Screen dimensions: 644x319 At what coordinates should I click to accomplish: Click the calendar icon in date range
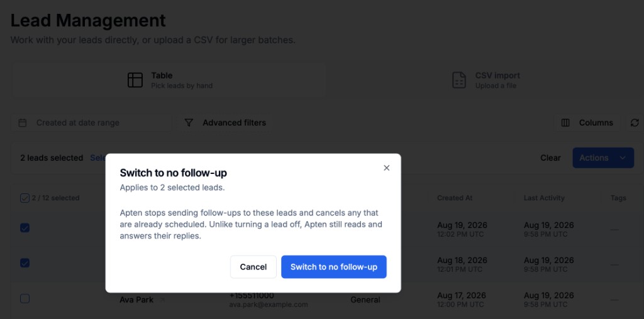point(23,122)
